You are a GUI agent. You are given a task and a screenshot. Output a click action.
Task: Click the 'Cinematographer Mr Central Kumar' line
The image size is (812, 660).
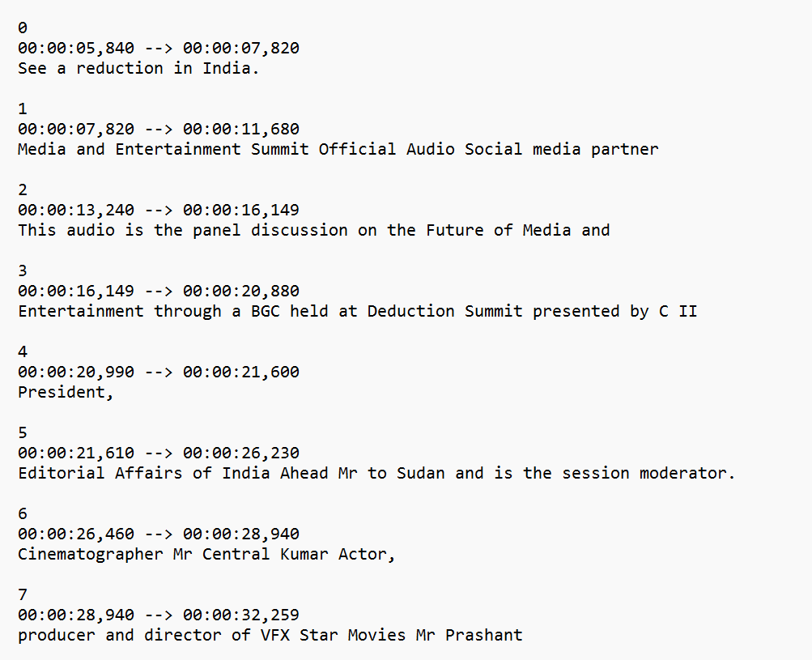(206, 554)
